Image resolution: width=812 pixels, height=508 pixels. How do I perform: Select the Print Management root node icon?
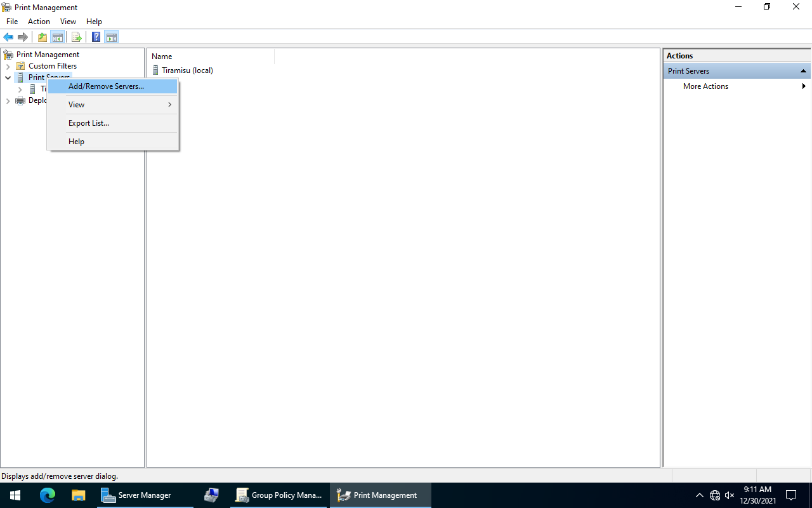tap(7, 54)
